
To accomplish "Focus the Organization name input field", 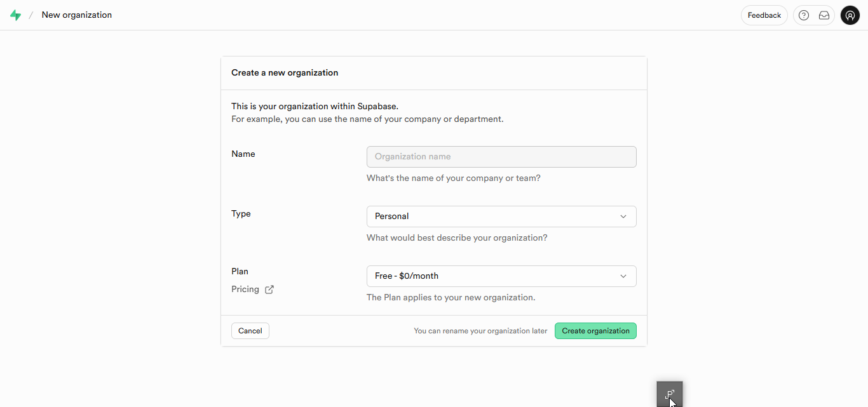I will (501, 157).
